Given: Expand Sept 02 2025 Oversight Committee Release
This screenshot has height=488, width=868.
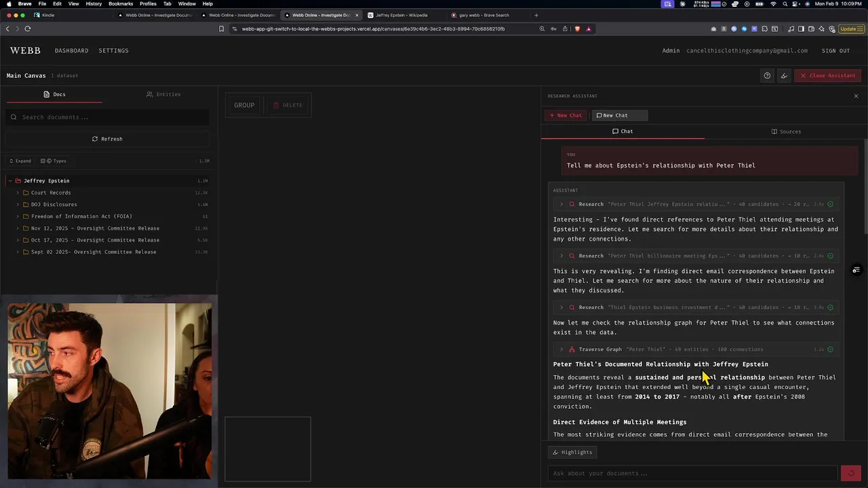Looking at the screenshot, I should click(18, 252).
